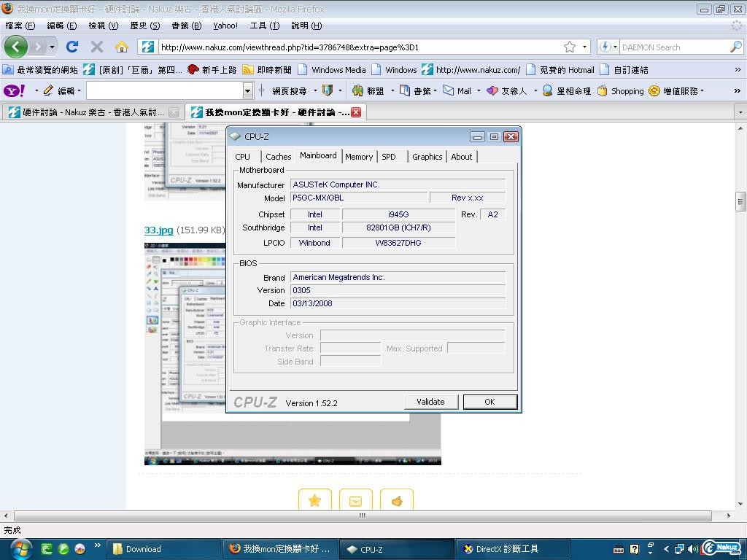747x560 pixels.
Task: Click the Firefox reload page icon
Action: [71, 47]
